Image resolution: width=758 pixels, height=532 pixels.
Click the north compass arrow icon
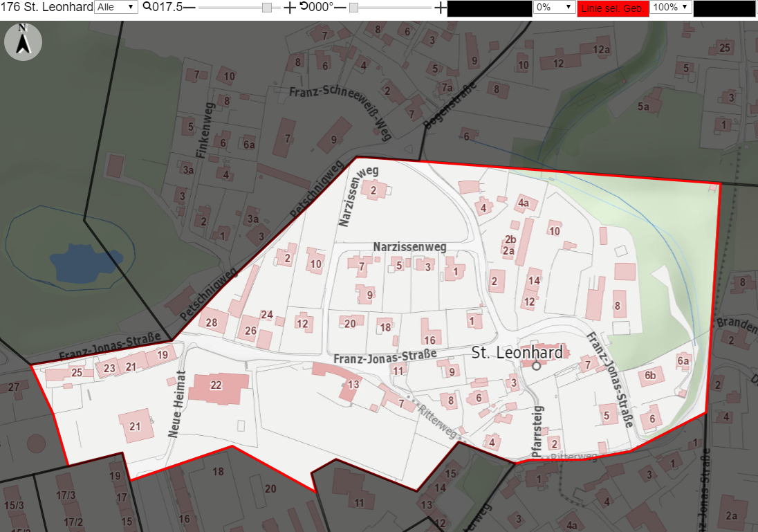click(x=24, y=42)
